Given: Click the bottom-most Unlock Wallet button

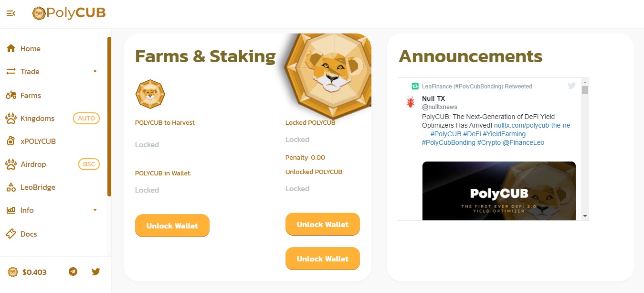Looking at the screenshot, I should [x=323, y=259].
